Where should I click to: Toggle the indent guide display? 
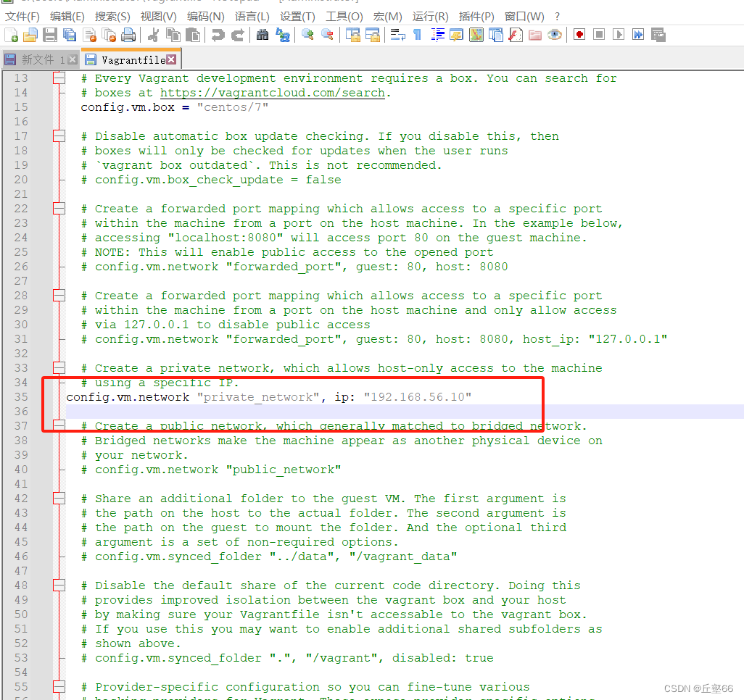(437, 35)
